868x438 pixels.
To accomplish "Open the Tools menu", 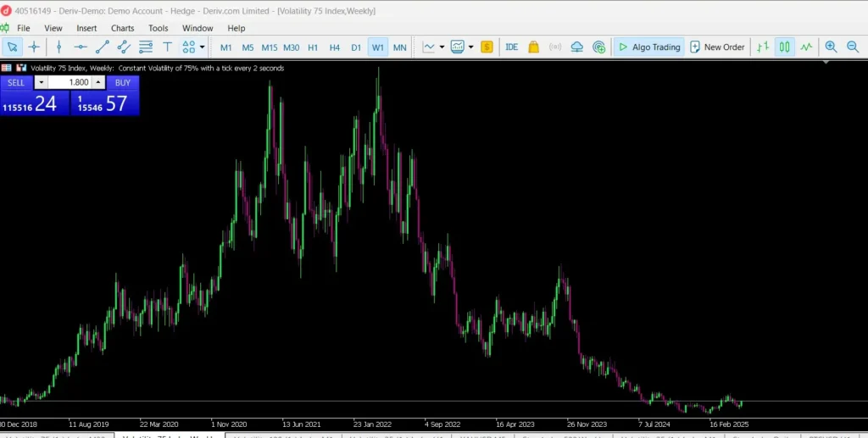I will 158,28.
